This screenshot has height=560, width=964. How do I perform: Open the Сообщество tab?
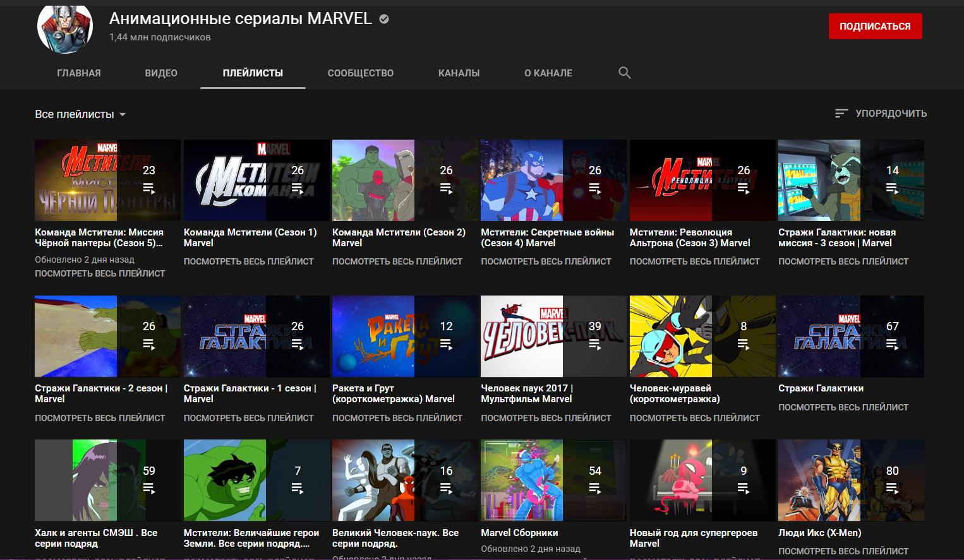click(x=360, y=73)
